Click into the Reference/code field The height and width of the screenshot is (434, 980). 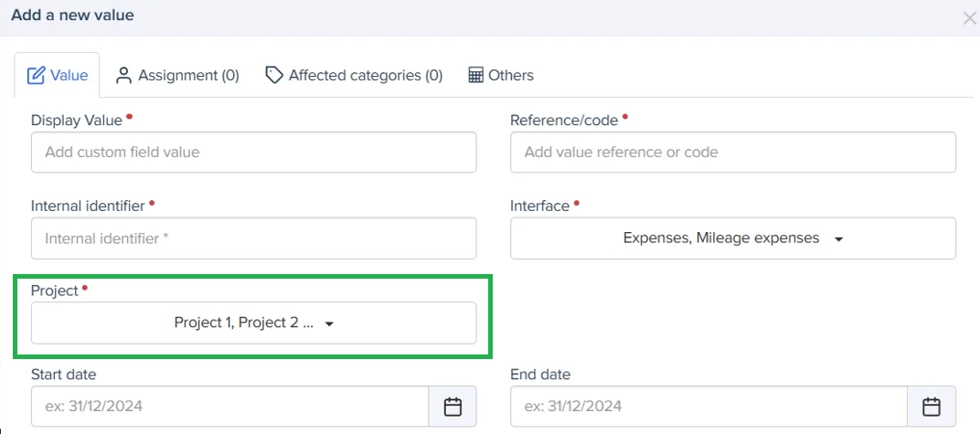point(732,153)
